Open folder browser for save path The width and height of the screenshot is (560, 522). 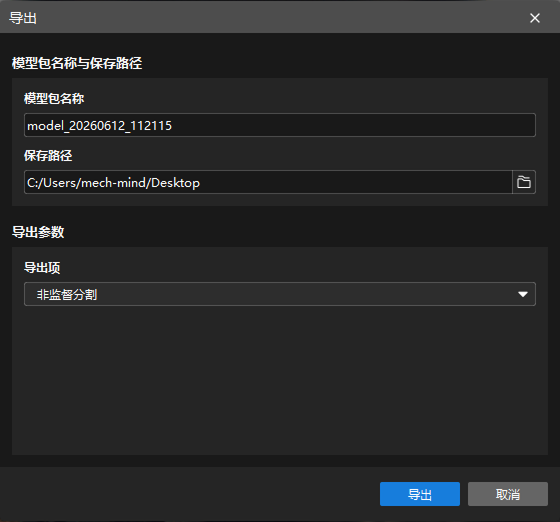pos(524,182)
